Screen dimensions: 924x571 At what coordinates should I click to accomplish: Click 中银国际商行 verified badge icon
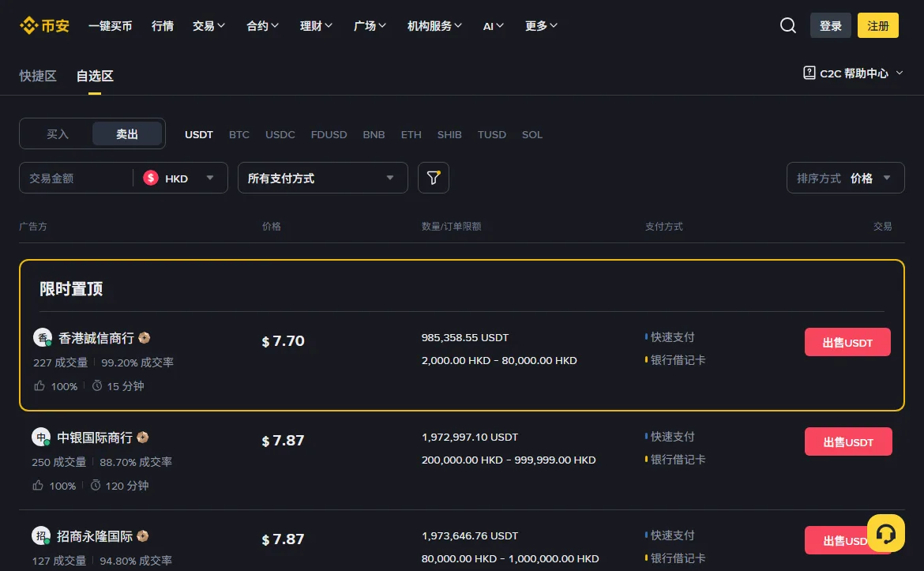143,438
